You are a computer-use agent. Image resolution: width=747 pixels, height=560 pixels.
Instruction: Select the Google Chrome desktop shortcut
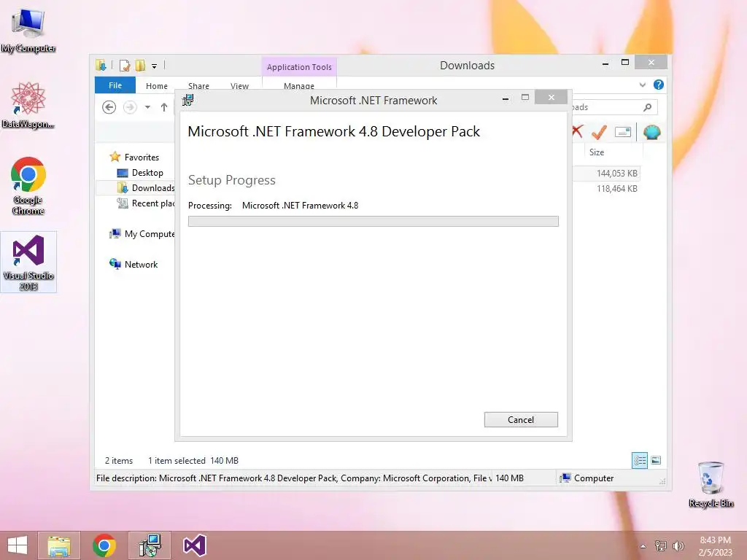[x=28, y=186]
